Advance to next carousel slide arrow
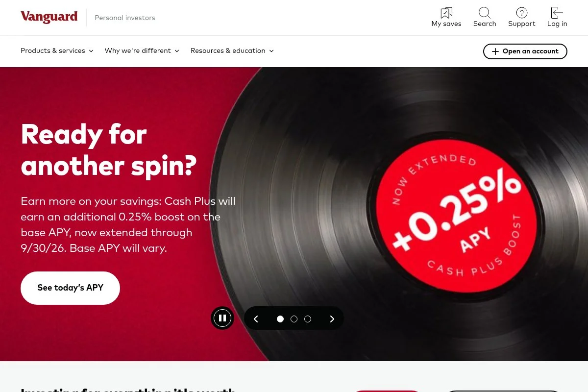 (x=332, y=319)
